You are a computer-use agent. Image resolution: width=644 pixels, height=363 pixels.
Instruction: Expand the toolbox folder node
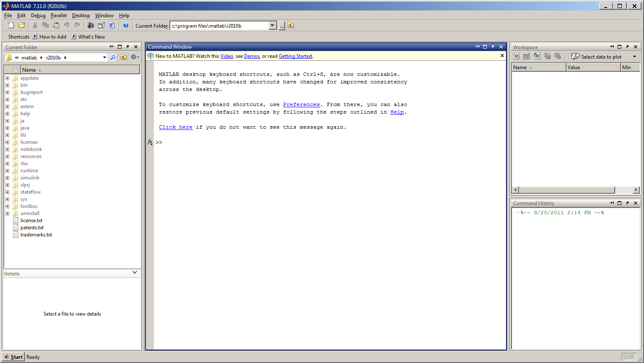click(7, 206)
